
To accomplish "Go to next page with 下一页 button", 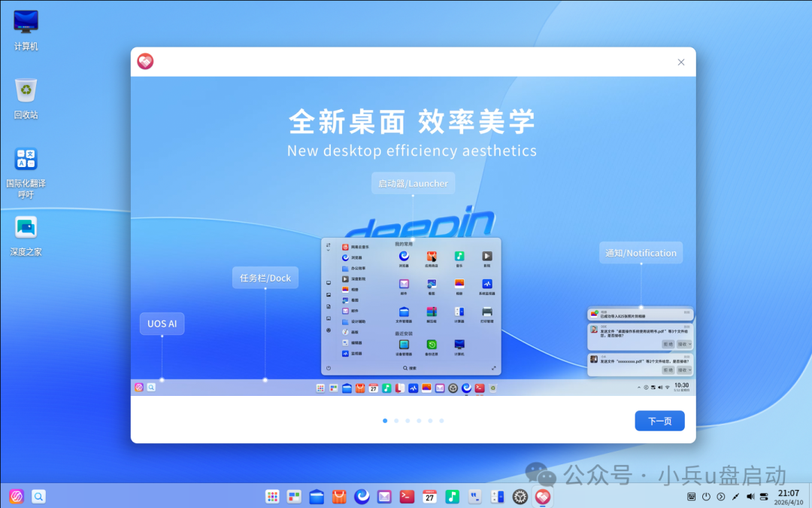I will 659,421.
